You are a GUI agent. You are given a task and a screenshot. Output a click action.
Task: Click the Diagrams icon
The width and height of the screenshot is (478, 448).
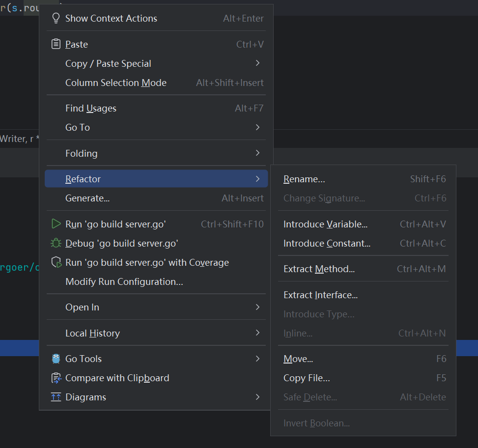pos(56,397)
